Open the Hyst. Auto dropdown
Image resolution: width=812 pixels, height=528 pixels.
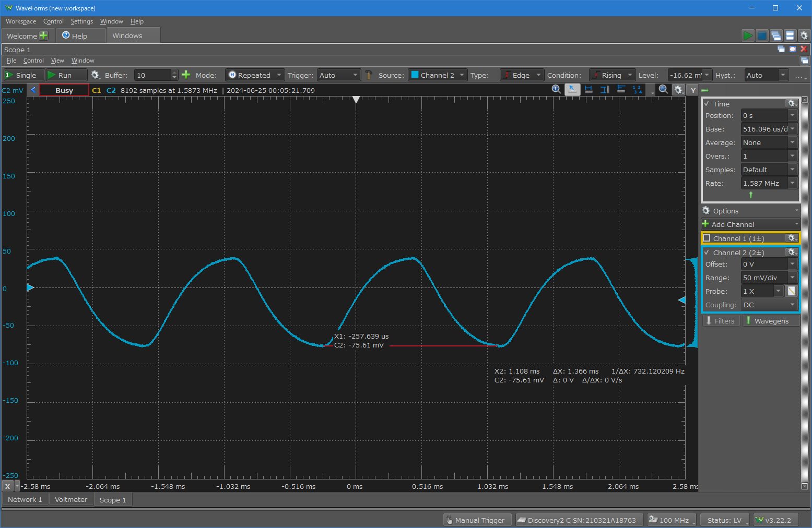pyautogui.click(x=766, y=75)
